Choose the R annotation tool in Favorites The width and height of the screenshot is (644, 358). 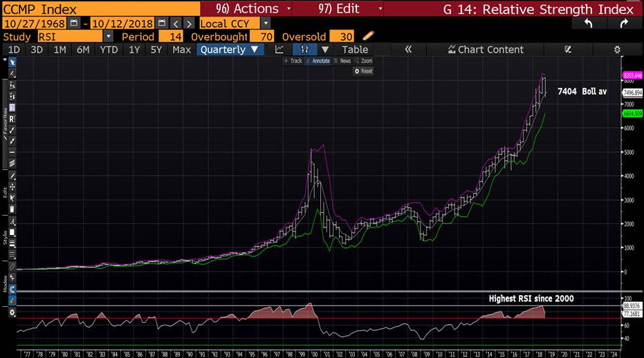[12, 119]
